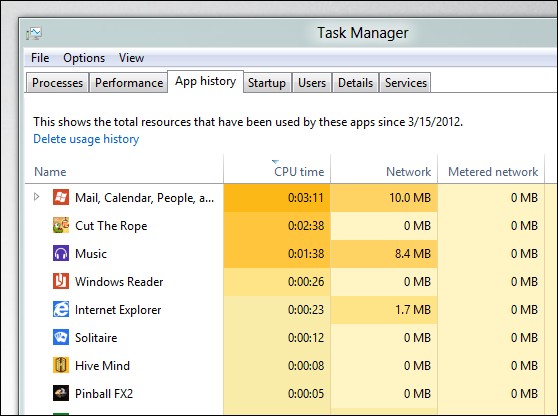
Task: Click the Hive Mind icon
Action: pyautogui.click(x=61, y=365)
